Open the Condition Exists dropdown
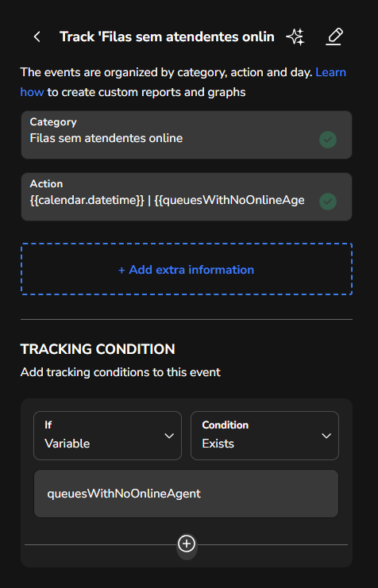Screen dimensions: 378x588 pyautogui.click(x=264, y=436)
